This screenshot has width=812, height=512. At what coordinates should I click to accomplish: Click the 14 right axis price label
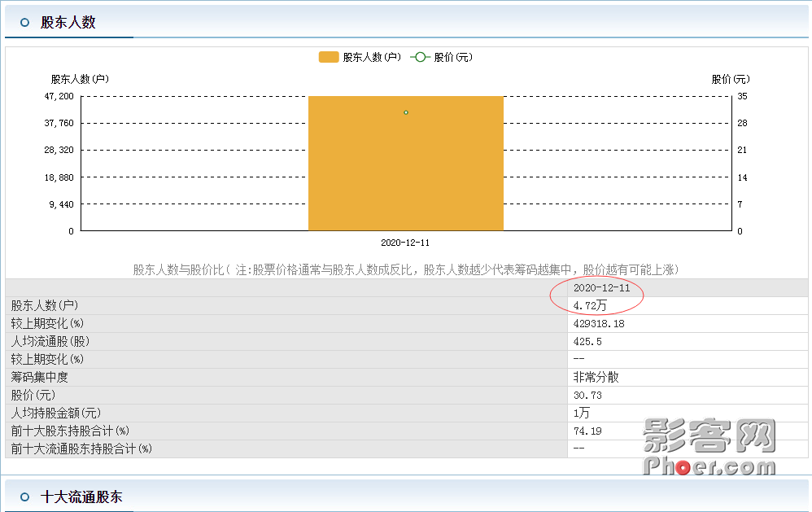(742, 177)
